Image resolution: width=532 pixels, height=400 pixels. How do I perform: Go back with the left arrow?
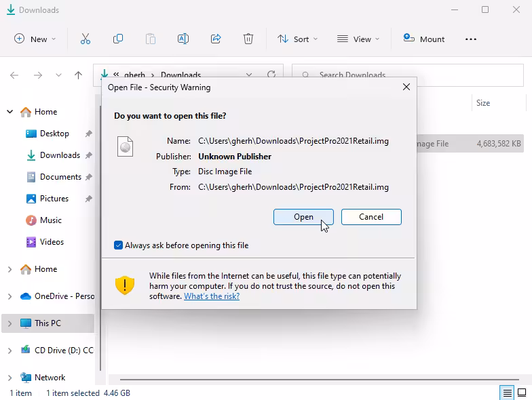(14, 75)
